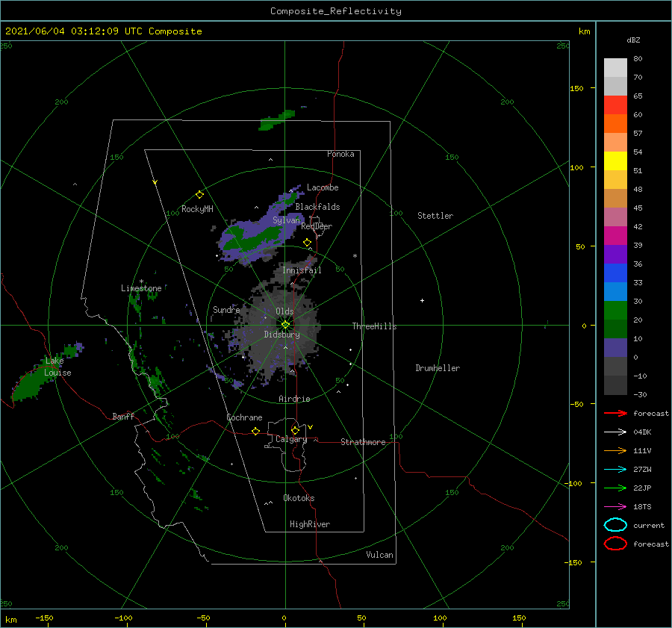This screenshot has height=628, width=672.
Task: Click the orange 111V arrow legend icon
Action: [x=615, y=450]
